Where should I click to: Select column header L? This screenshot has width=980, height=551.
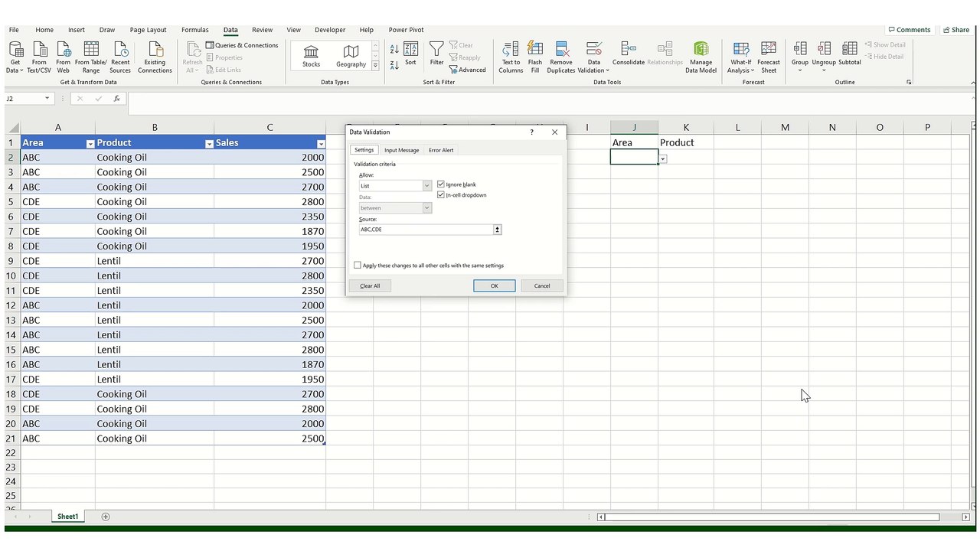pyautogui.click(x=737, y=127)
